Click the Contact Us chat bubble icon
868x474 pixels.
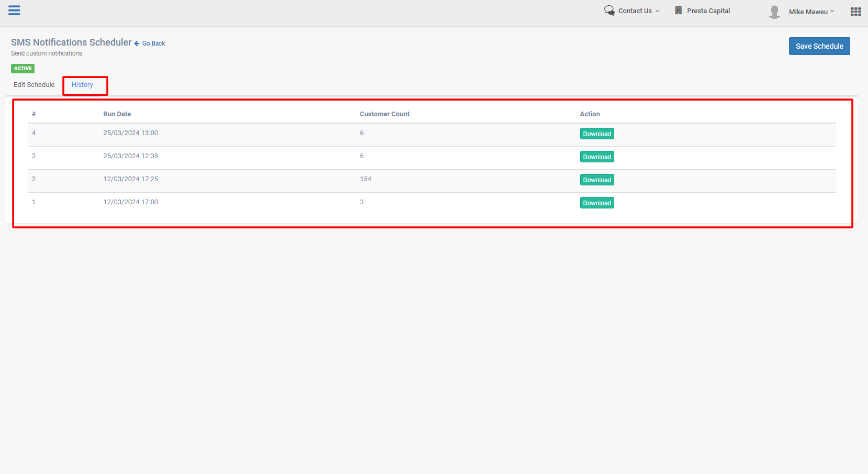[x=609, y=10]
